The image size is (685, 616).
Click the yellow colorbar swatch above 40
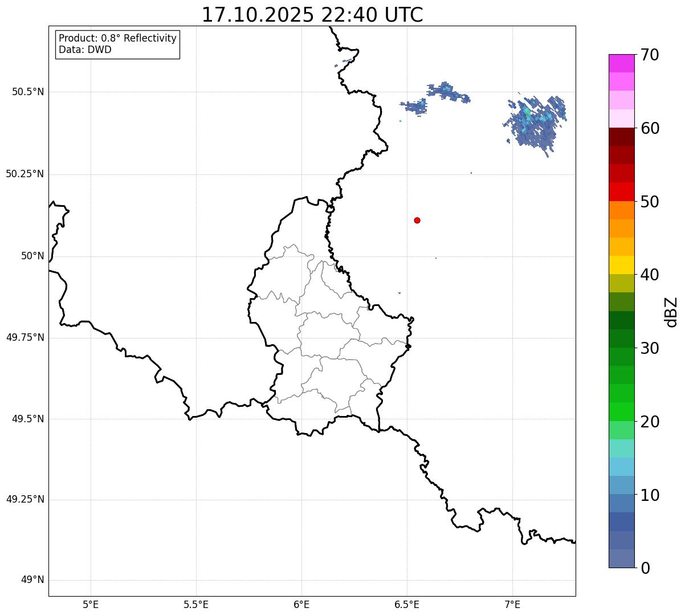pos(621,265)
